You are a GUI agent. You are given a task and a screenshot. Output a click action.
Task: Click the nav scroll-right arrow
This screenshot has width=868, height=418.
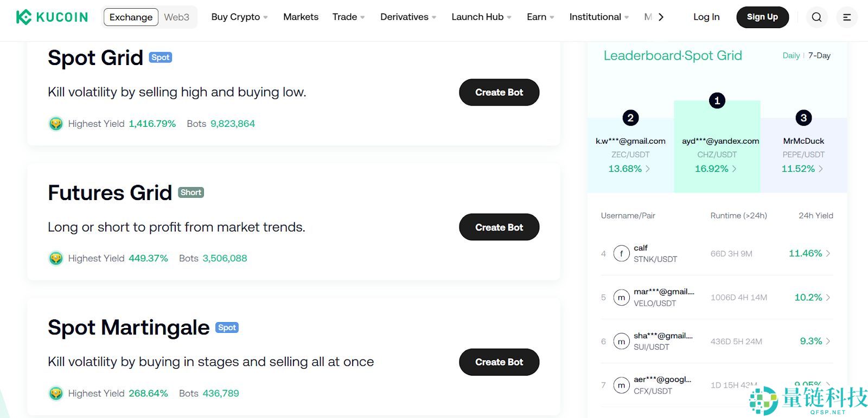(x=661, y=17)
